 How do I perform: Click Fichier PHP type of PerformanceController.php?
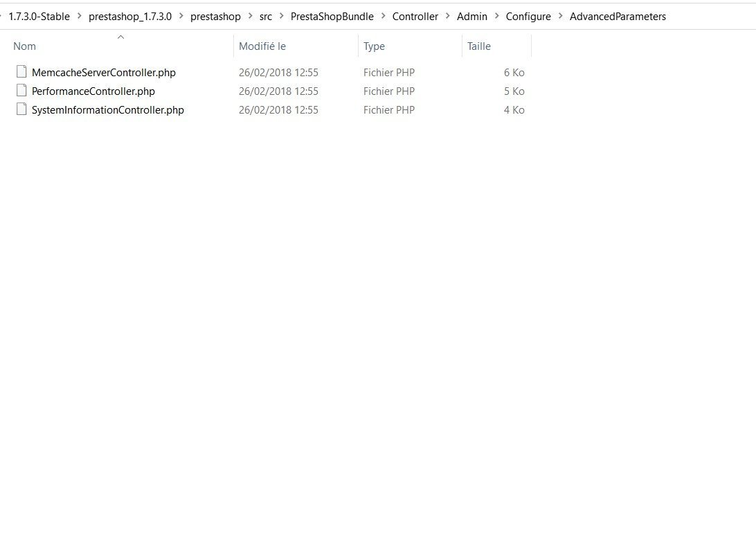tap(389, 91)
